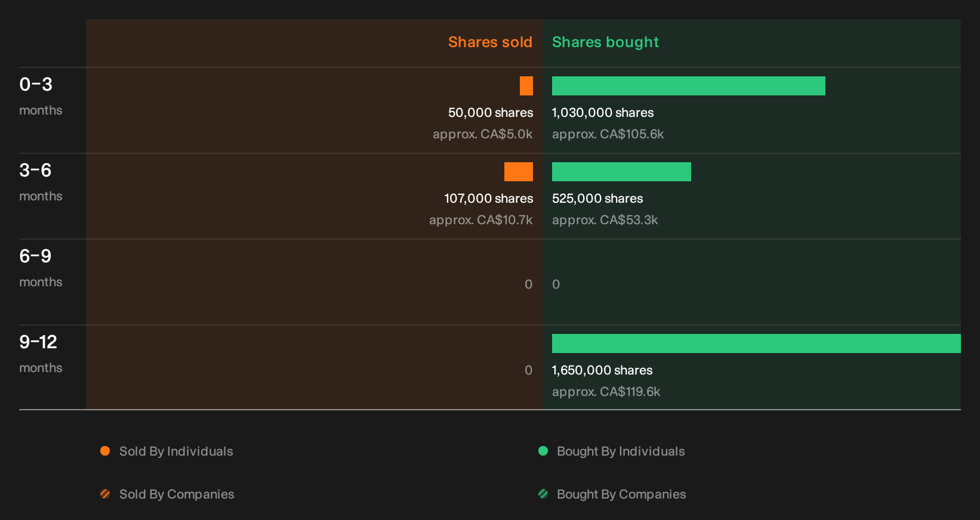Click the 525,000 shares value
This screenshot has height=520, width=980.
tap(597, 199)
